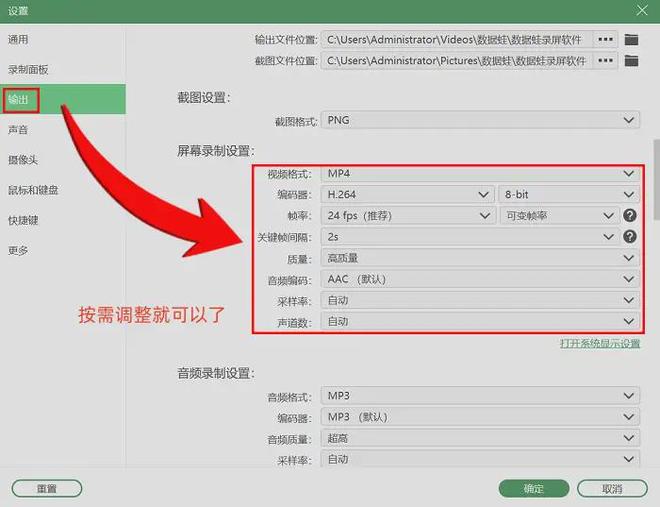Open folder for screenshot file location
The width and height of the screenshot is (660, 507).
[631, 61]
